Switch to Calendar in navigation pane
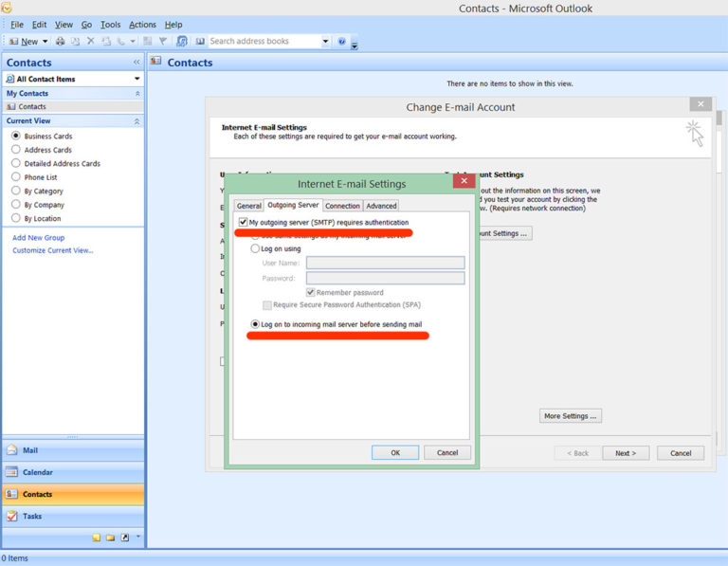The height and width of the screenshot is (566, 728). tap(73, 472)
